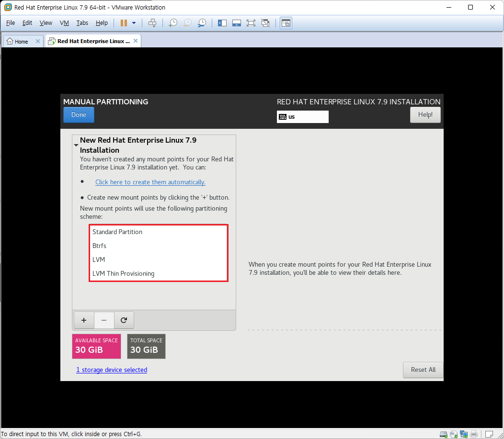Viewport: 504px width, 439px height.
Task: Click the AVAILABLE SPACE 30 GiB box
Action: [96, 346]
